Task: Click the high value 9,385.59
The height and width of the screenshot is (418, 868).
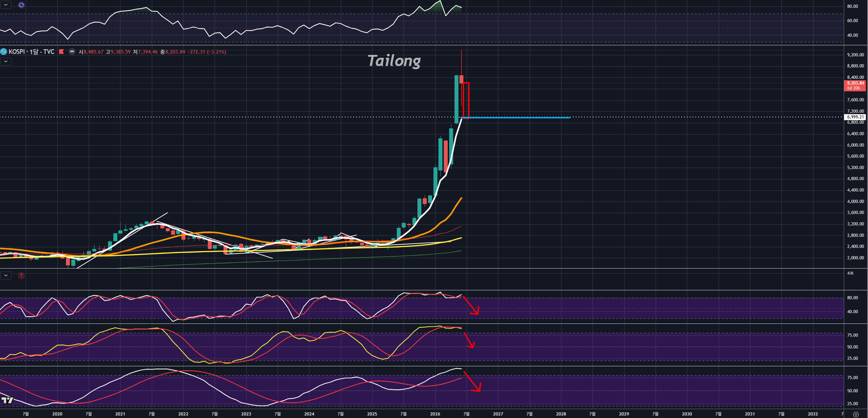Action: click(x=120, y=52)
